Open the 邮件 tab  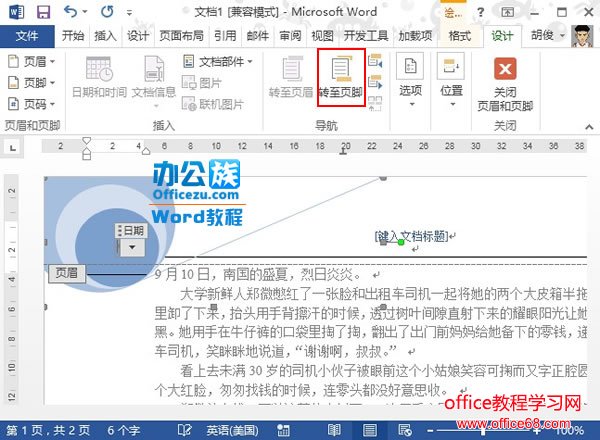[258, 36]
